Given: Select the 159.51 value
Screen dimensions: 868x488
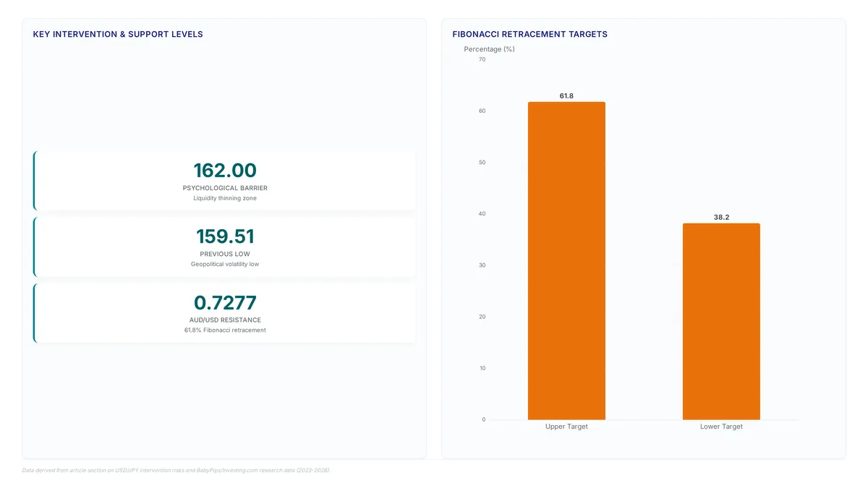Looking at the screenshot, I should (225, 236).
